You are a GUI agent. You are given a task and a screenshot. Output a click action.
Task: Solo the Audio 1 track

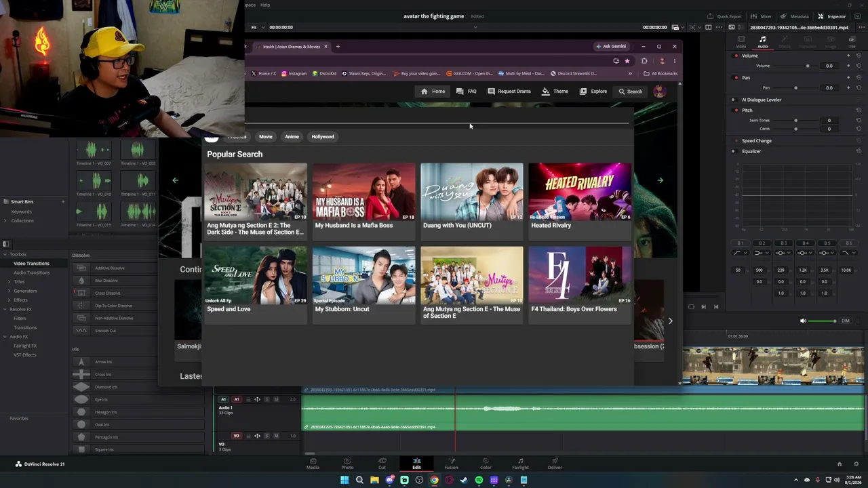coord(267,399)
